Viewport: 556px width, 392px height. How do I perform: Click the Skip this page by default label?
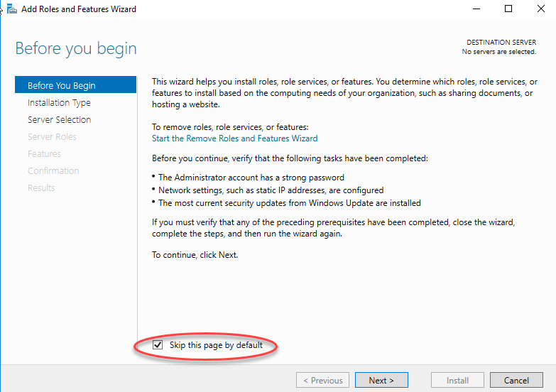click(216, 345)
